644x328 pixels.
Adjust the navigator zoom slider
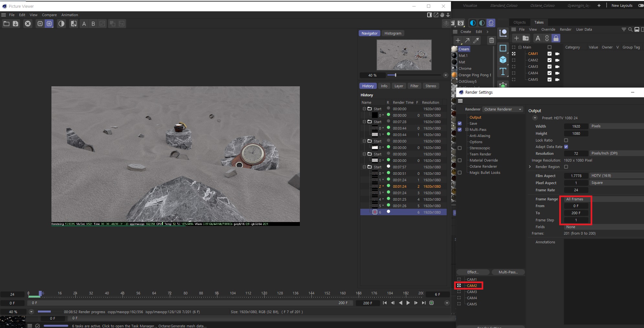[395, 75]
